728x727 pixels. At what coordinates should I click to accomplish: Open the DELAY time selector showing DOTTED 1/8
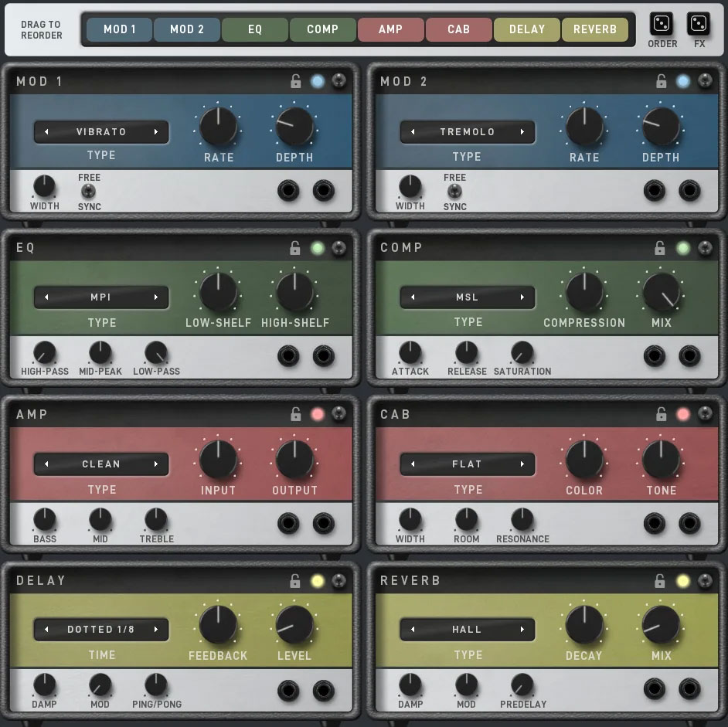[x=101, y=630]
